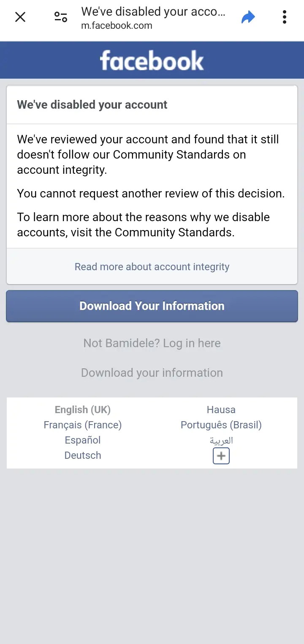
Task: Tap the facebook logo in the header
Action: (x=152, y=60)
